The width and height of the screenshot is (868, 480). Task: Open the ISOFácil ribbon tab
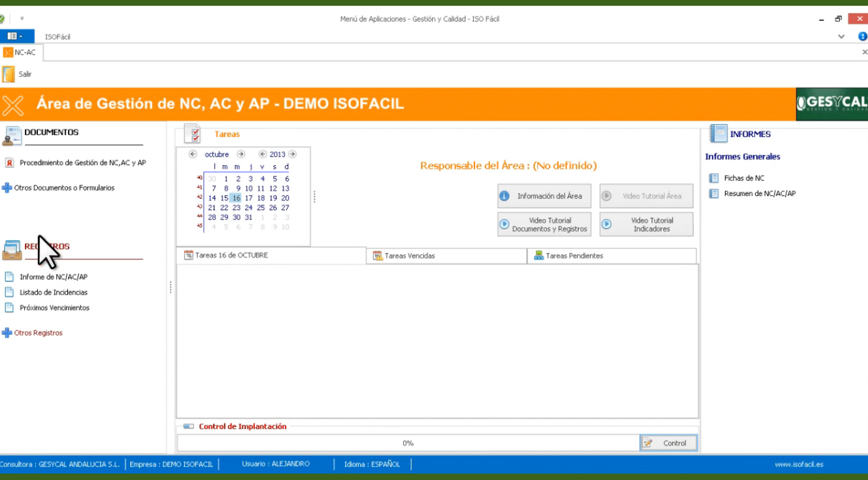click(x=58, y=37)
